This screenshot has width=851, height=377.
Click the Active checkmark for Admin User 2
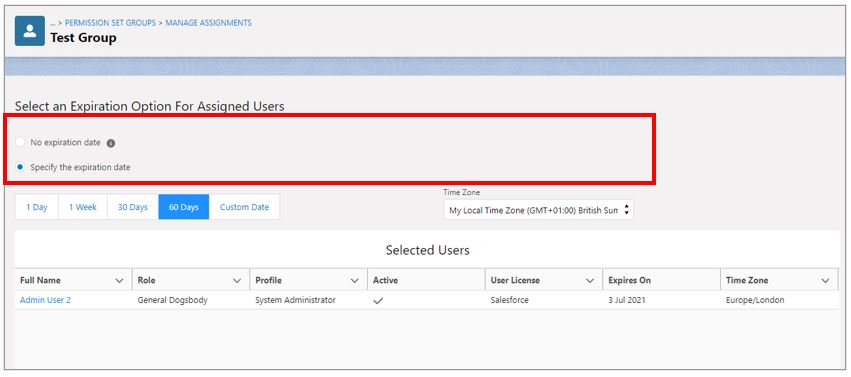(378, 301)
